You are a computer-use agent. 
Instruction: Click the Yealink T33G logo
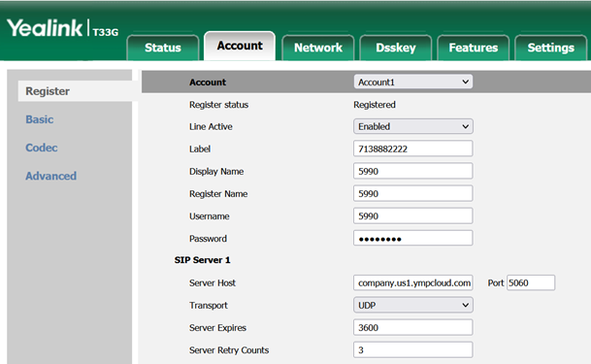(62, 29)
